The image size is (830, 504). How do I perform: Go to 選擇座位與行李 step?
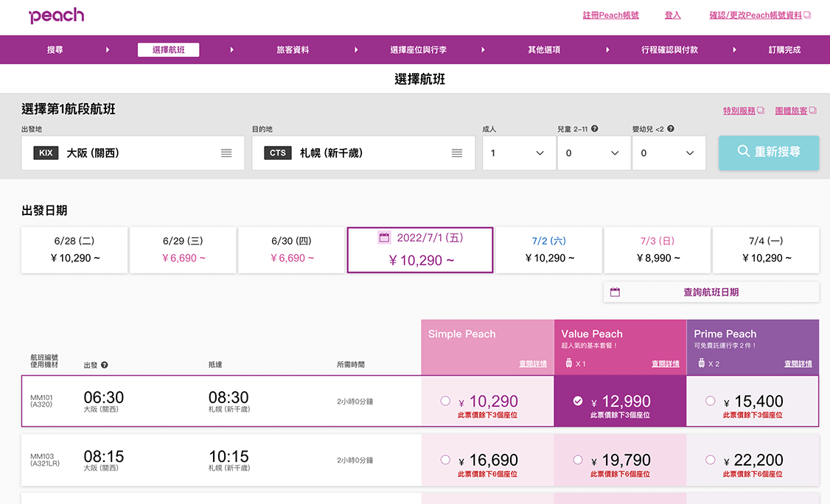click(x=418, y=50)
